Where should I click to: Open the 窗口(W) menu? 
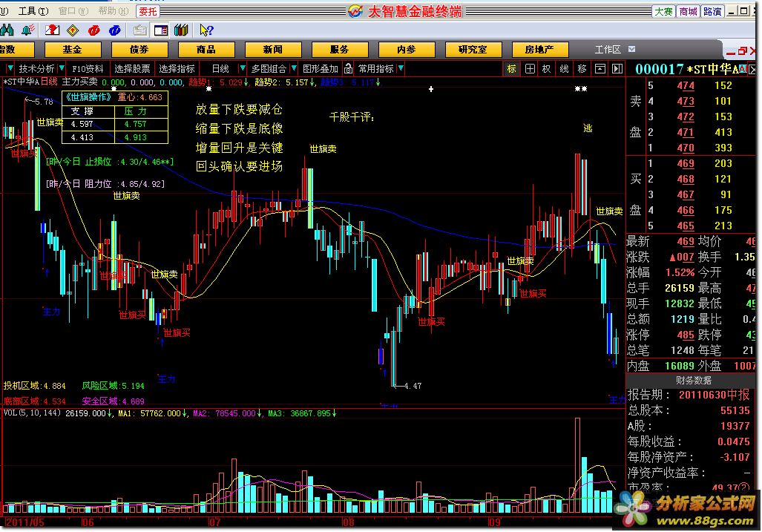pos(73,10)
